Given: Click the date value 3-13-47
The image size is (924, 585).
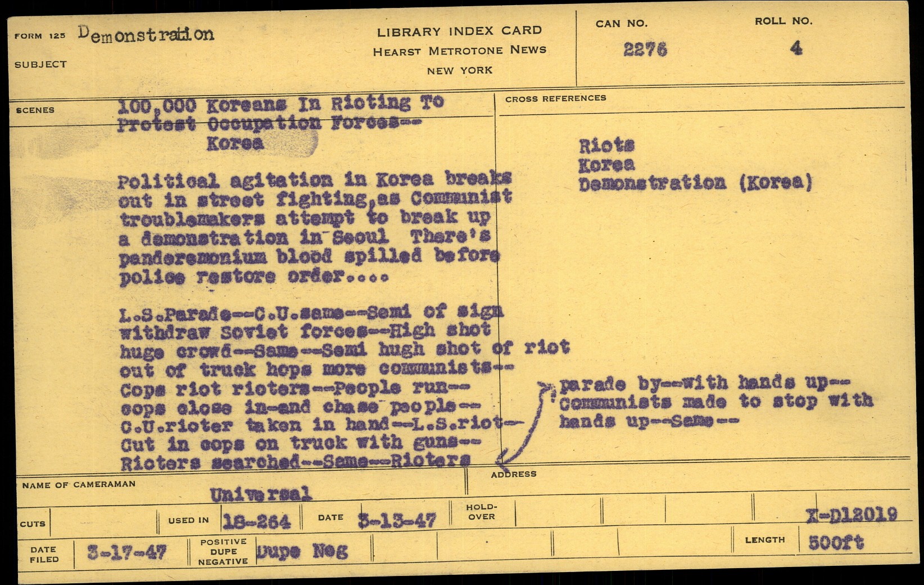Looking at the screenshot, I should pos(397,520).
